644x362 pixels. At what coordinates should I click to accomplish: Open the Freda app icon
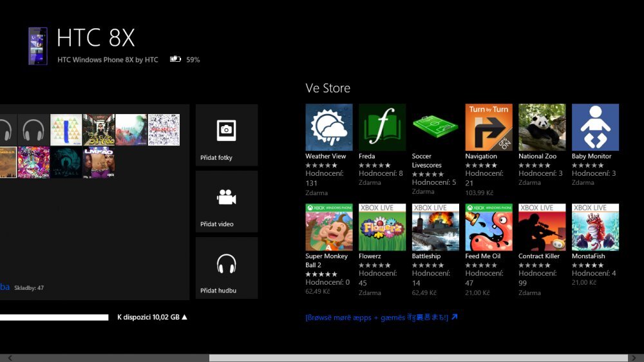[382, 128]
